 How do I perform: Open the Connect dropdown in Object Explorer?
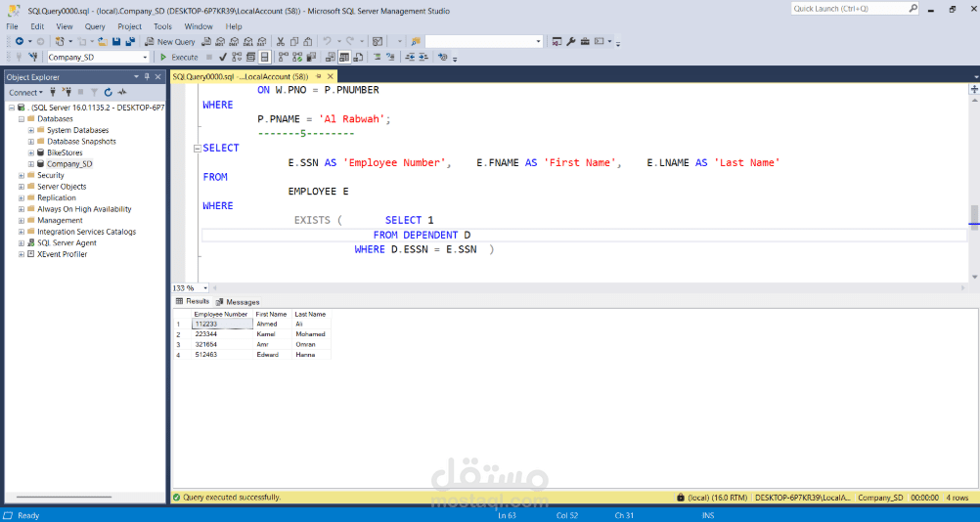tap(25, 93)
